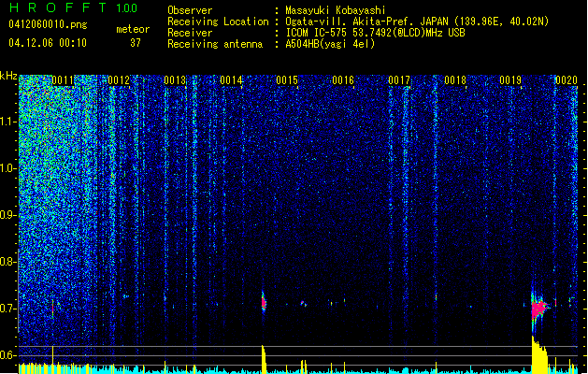Click time marker 0013
Screen dimensions: 588x374
tap(175, 80)
